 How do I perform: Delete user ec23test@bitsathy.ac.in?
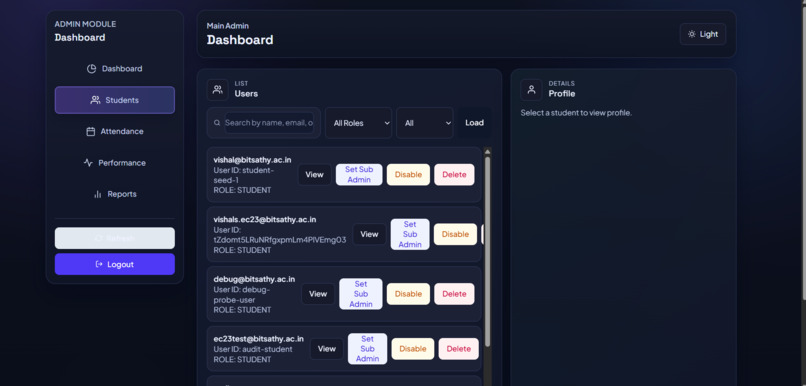pos(459,349)
